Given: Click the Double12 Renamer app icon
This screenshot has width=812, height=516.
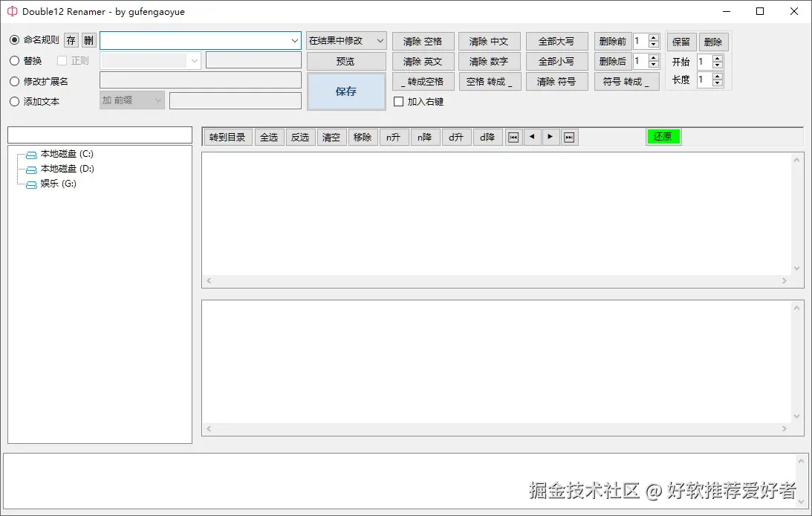Looking at the screenshot, I should pyautogui.click(x=12, y=11).
